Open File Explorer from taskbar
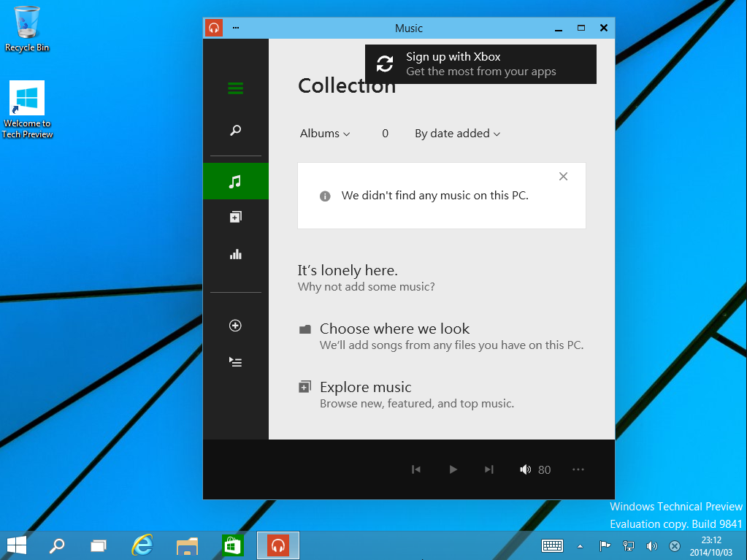The image size is (747, 560). tap(187, 545)
